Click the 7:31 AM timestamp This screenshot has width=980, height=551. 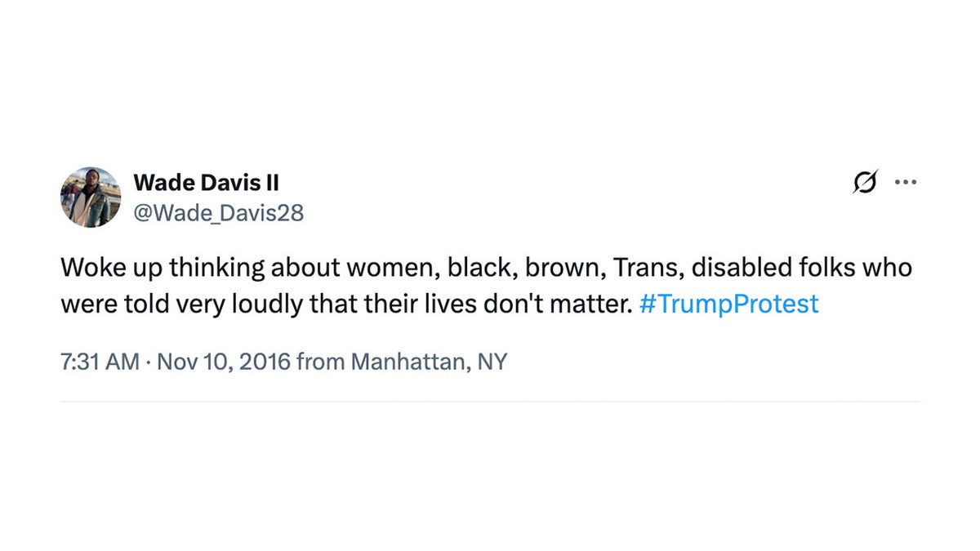pyautogui.click(x=100, y=361)
